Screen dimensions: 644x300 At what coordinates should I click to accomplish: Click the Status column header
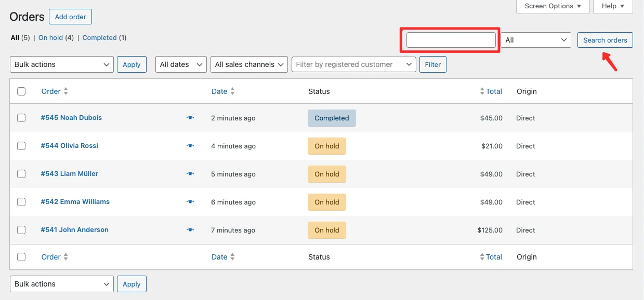pyautogui.click(x=319, y=91)
